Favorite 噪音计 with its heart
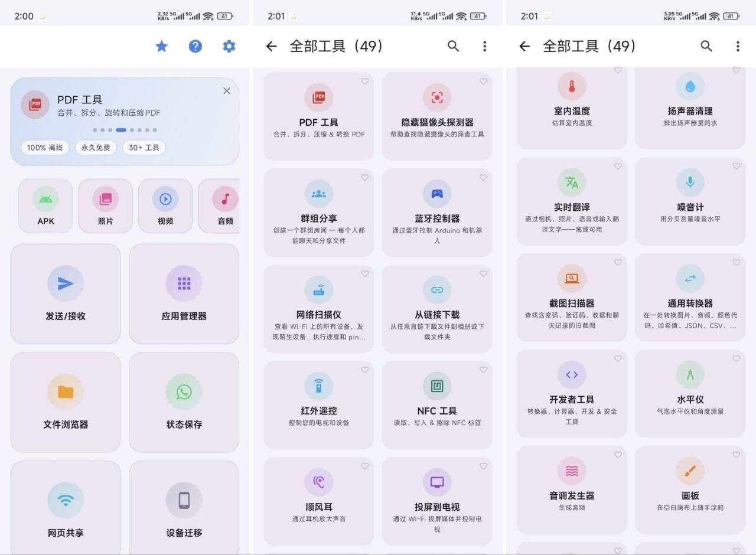This screenshot has height=555, width=756. pos(737,166)
